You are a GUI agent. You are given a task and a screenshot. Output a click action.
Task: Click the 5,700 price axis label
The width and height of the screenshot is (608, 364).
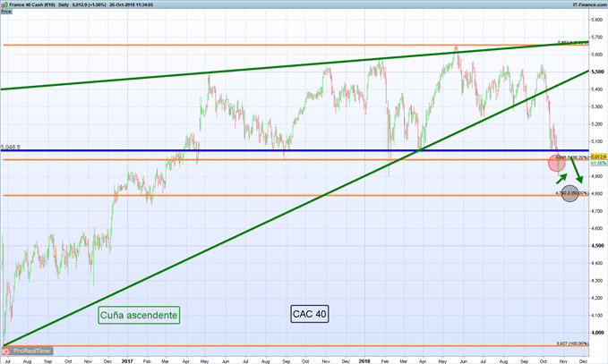click(x=597, y=38)
